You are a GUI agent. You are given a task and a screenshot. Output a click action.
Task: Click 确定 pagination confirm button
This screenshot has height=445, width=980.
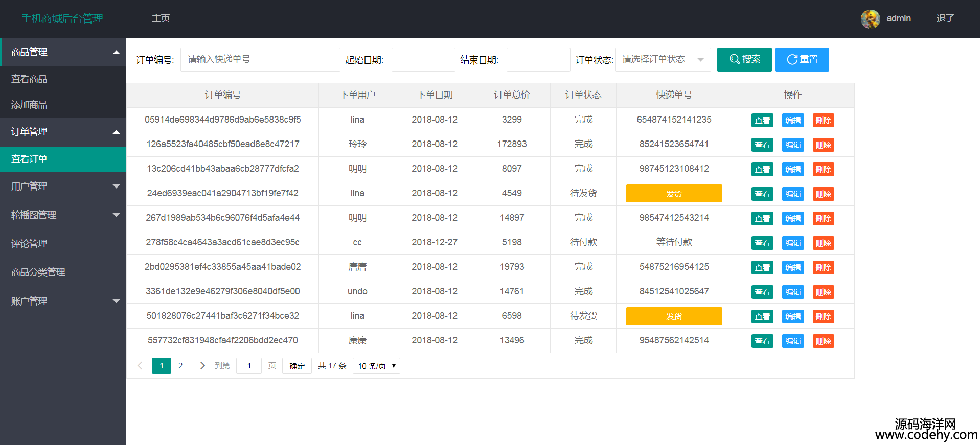[x=297, y=366]
